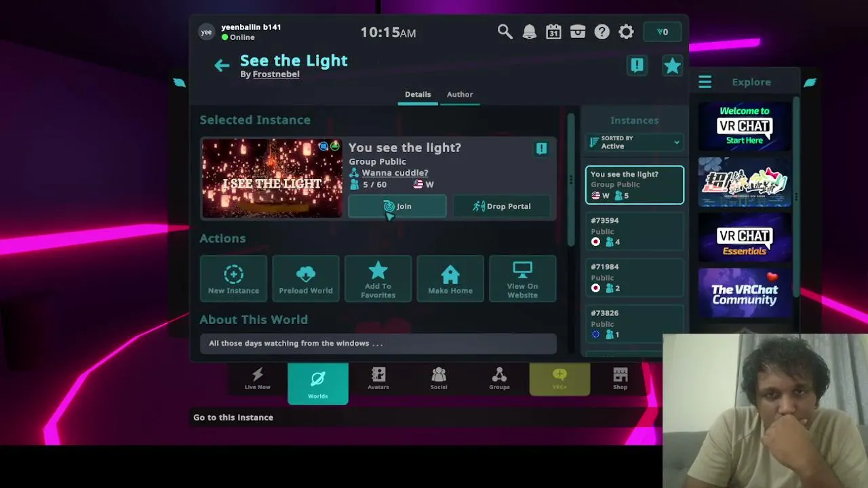
Task: Open the Explore hamburger menu icon
Action: point(705,82)
